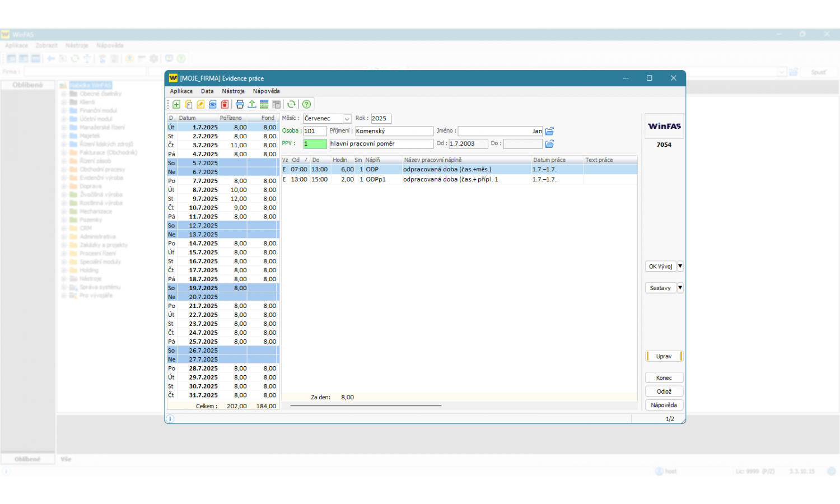840x504 pixels.
Task: Click the export upload arrow icon
Action: coord(252,104)
